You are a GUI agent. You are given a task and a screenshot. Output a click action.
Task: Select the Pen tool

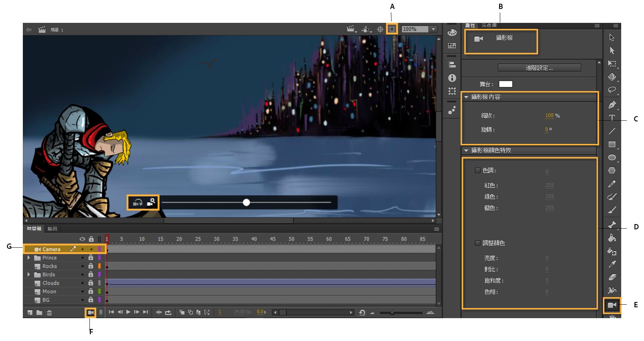point(612,105)
